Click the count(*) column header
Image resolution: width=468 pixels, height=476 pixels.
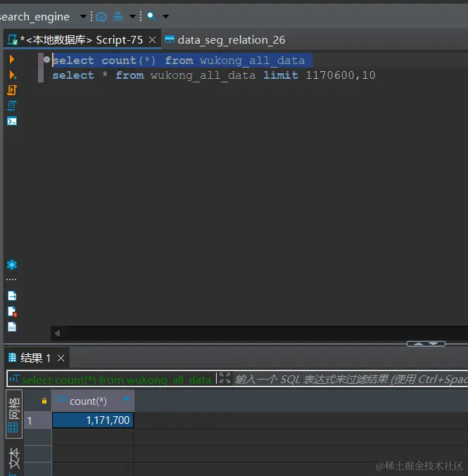pos(93,401)
